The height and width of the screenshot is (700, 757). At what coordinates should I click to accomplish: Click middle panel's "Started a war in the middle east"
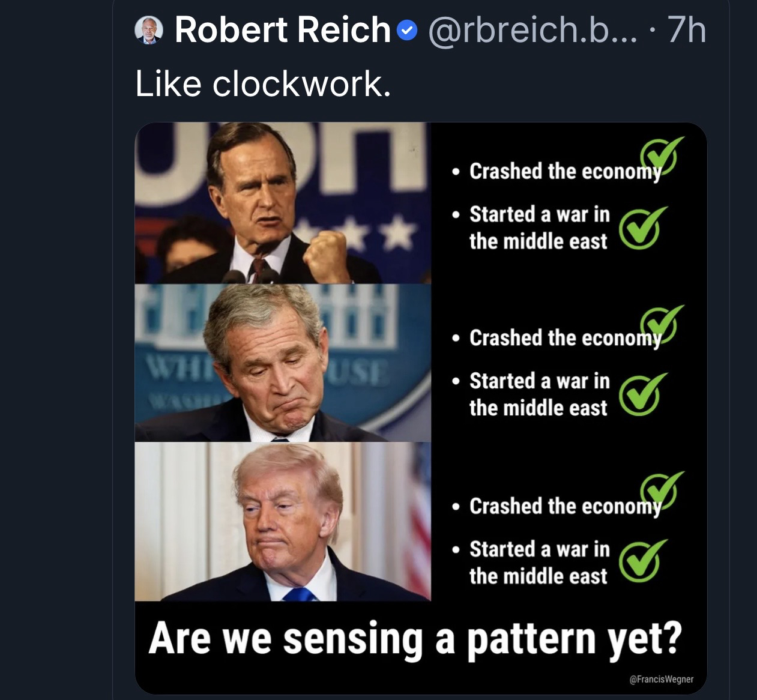(538, 394)
